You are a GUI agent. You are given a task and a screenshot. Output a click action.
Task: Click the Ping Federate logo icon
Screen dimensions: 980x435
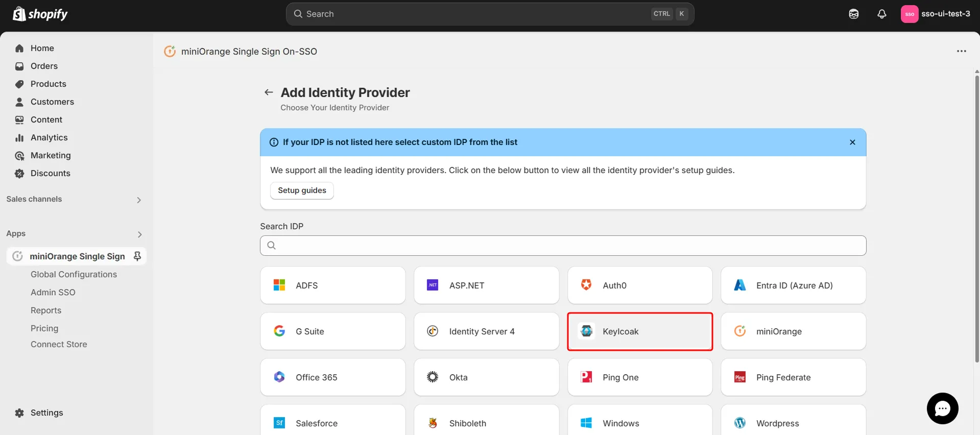740,377
